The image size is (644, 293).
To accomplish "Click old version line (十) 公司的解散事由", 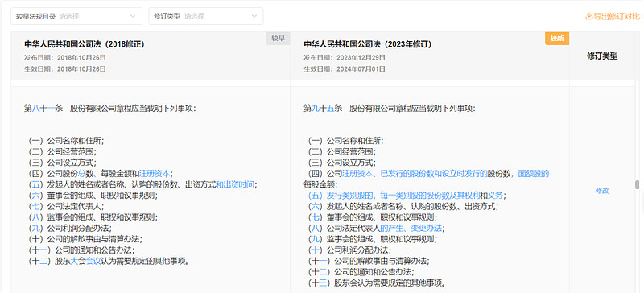I will [85, 239].
